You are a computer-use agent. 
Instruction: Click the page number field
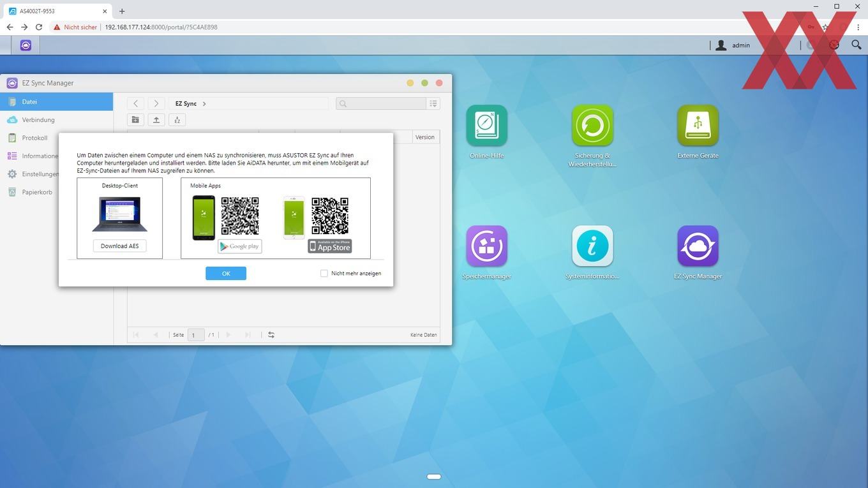[196, 335]
